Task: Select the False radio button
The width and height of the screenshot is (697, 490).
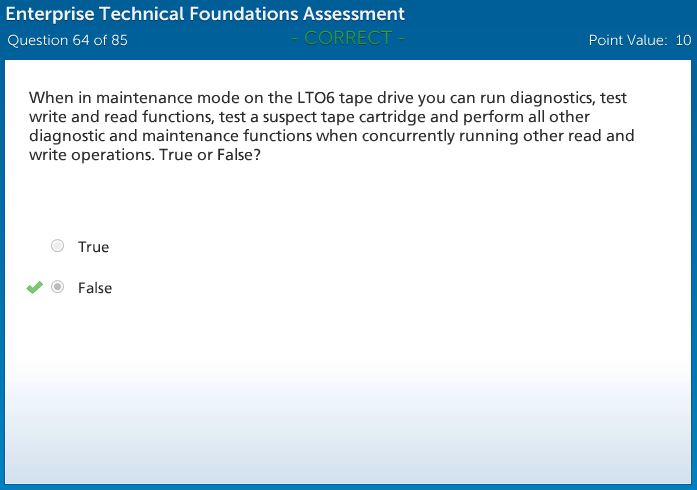Action: click(58, 287)
